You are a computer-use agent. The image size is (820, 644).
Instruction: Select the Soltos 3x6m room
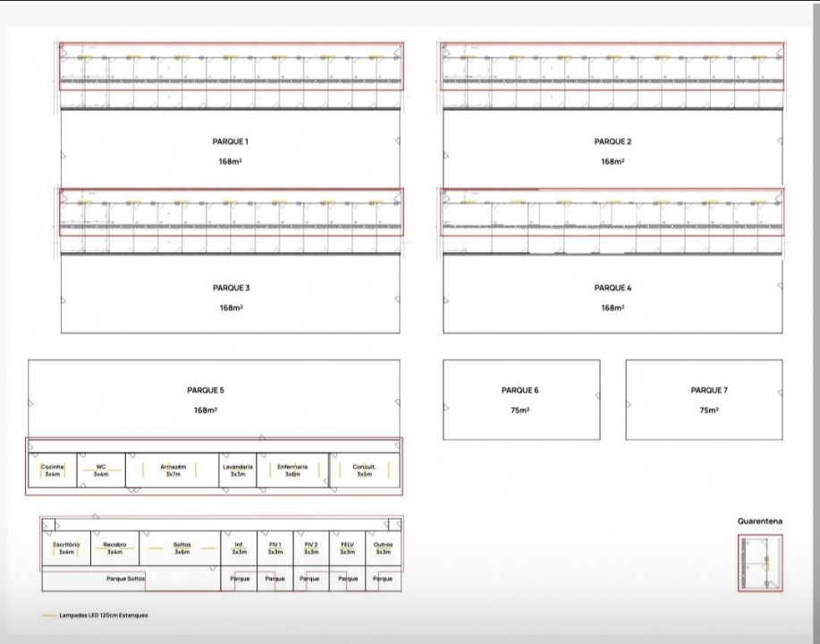182,548
